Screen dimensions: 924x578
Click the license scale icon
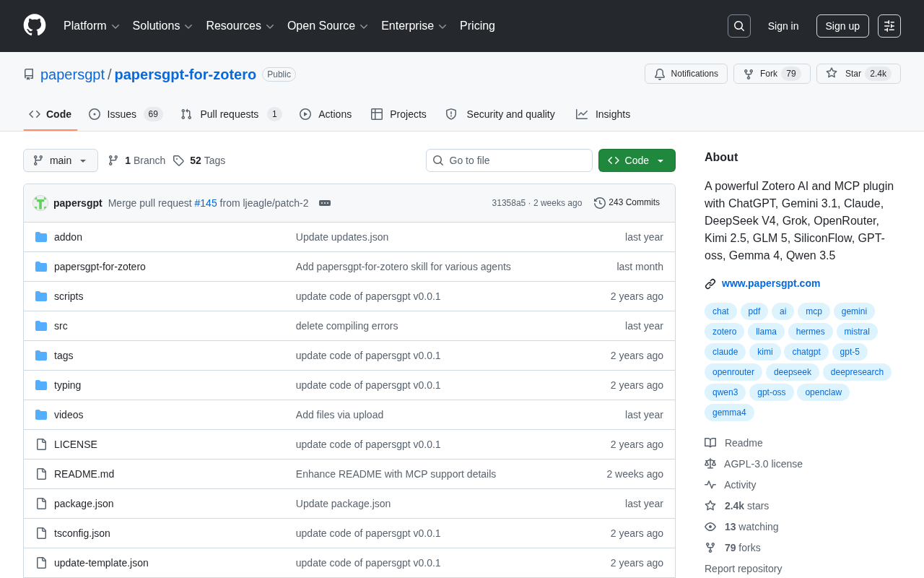pos(710,464)
